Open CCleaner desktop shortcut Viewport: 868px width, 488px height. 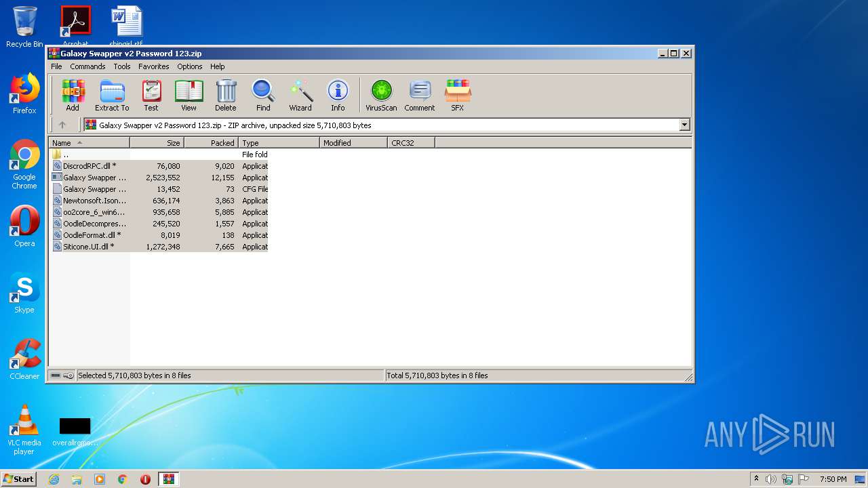point(24,359)
